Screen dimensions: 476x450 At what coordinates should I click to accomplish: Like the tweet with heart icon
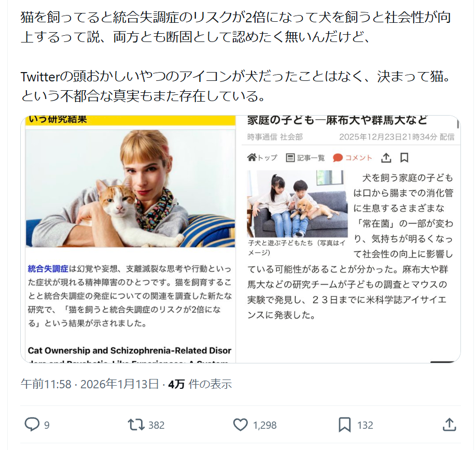click(x=241, y=425)
